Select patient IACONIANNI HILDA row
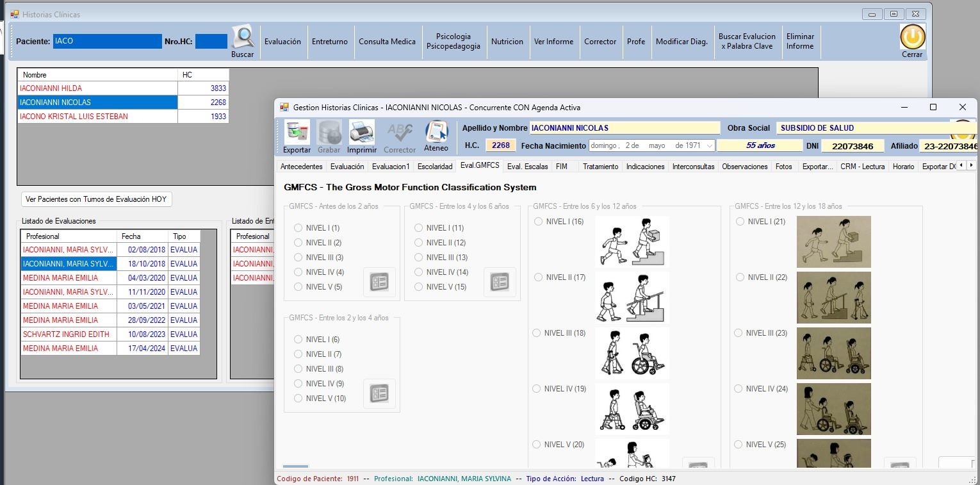This screenshot has width=980, height=485. coord(123,88)
